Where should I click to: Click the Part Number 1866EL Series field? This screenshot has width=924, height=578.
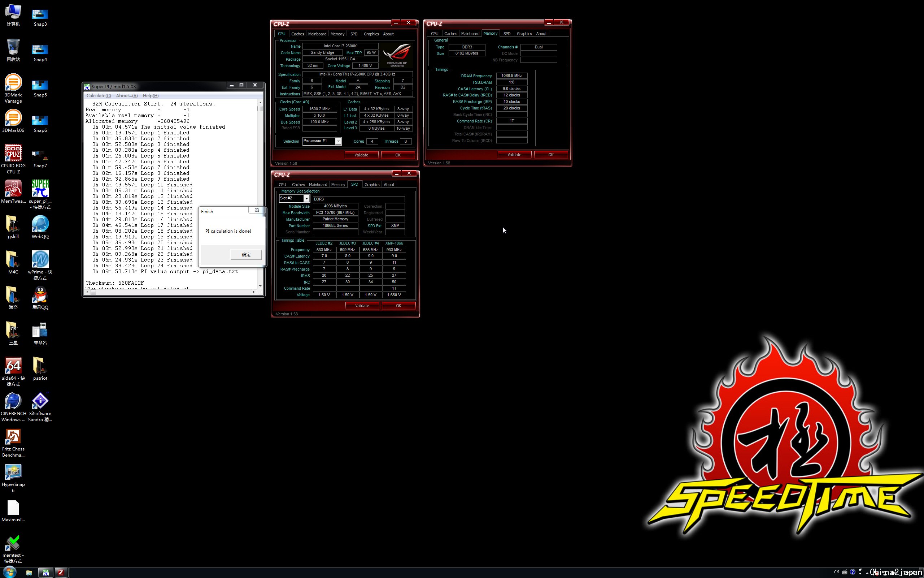click(335, 225)
